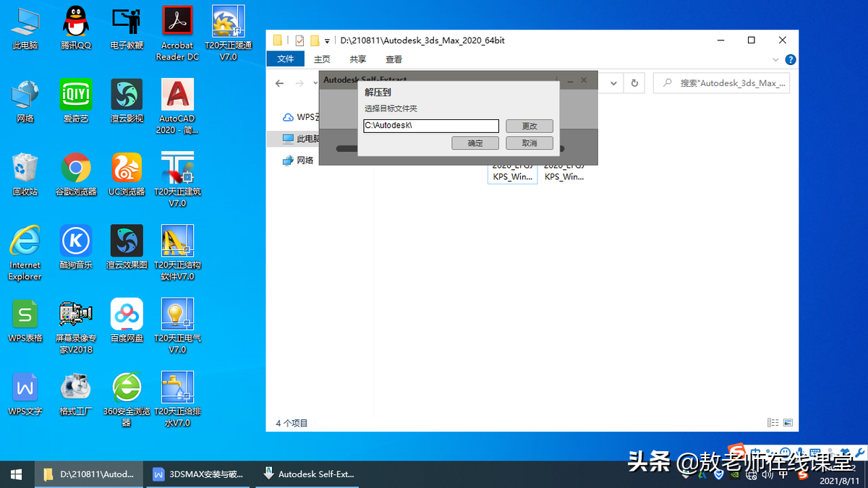The height and width of the screenshot is (488, 868).
Task: Cancel extraction via the 取消 button
Action: tap(530, 142)
